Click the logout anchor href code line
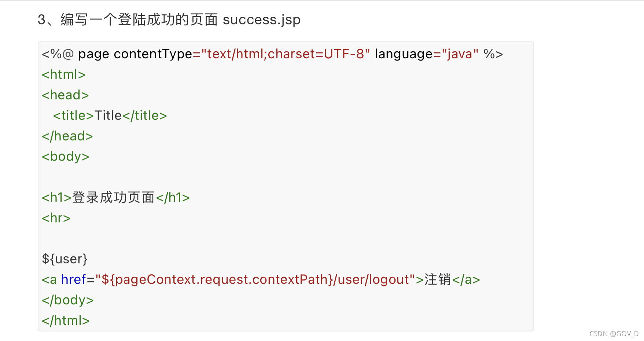Image resolution: width=644 pixels, height=341 pixels. 261,279
